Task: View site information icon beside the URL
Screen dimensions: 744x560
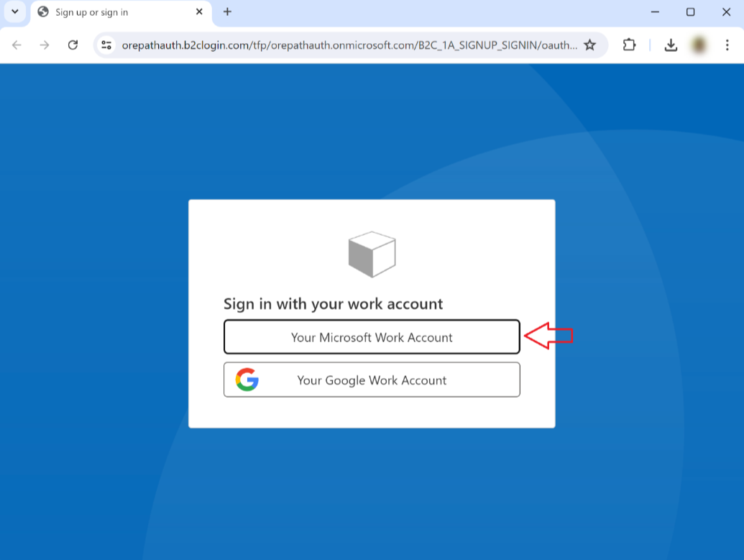Action: tap(106, 45)
